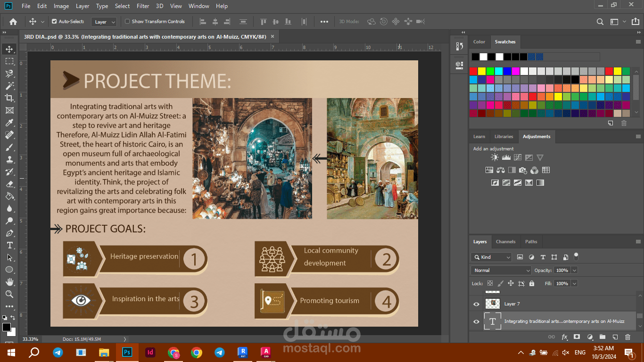Viewport: 644px width, 362px height.
Task: Open the Filter menu
Action: tap(143, 6)
